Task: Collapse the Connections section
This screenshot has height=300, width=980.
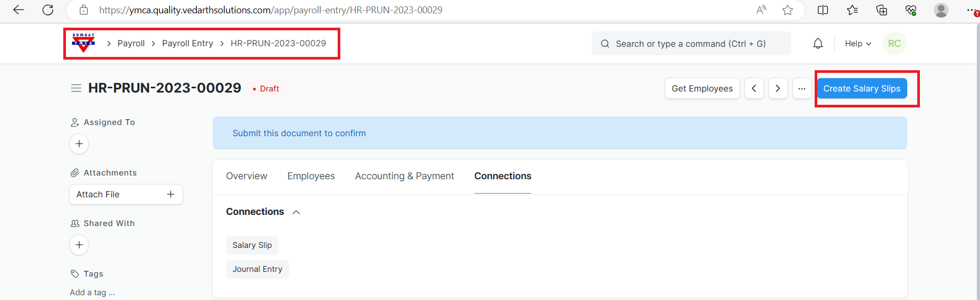Action: 296,212
